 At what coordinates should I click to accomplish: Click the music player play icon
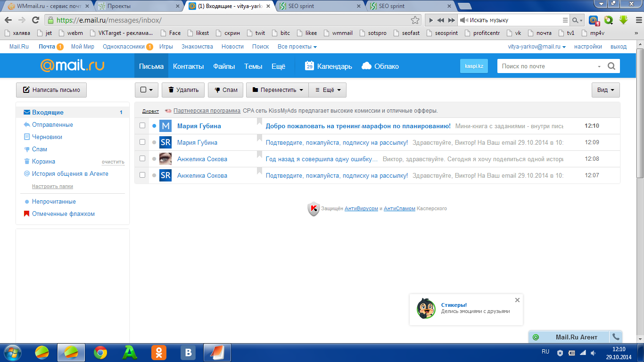point(430,20)
